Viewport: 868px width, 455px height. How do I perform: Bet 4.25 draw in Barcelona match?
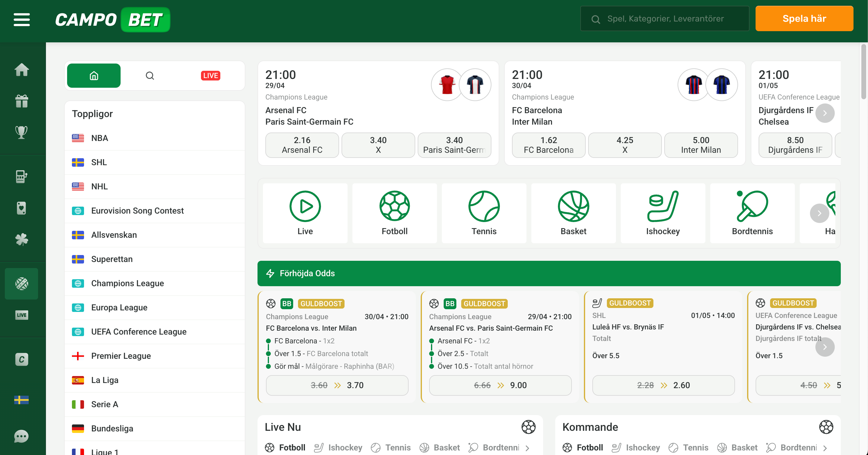click(625, 145)
